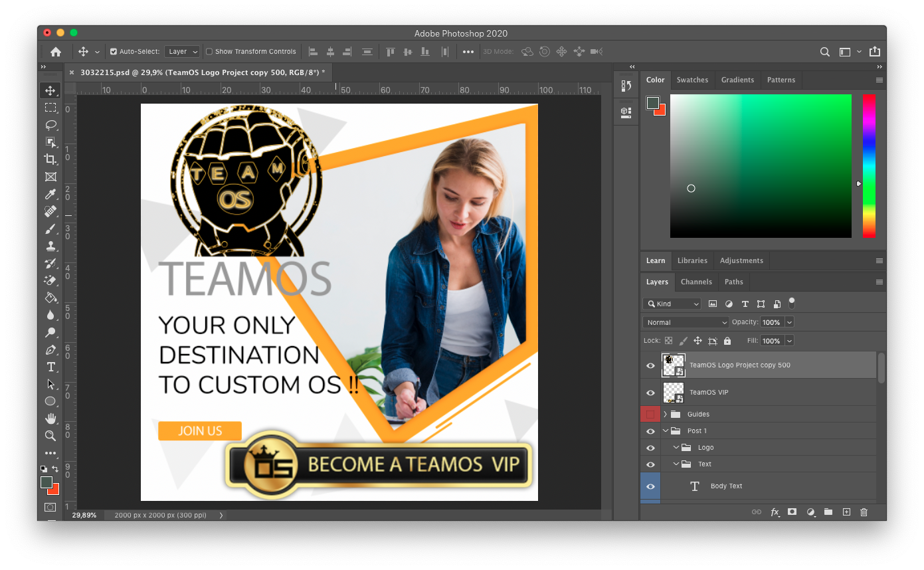Click the hue slider in Color panel
This screenshot has height=570, width=924.
tap(869, 165)
